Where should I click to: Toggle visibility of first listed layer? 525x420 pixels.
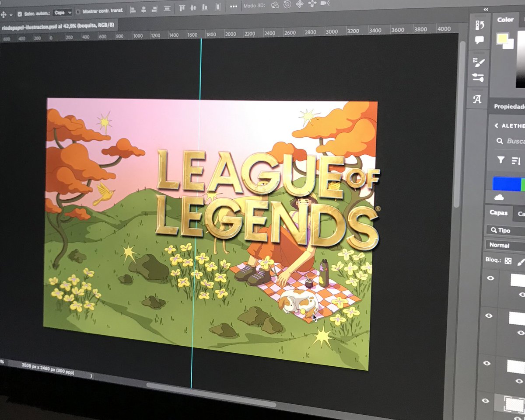(x=490, y=278)
